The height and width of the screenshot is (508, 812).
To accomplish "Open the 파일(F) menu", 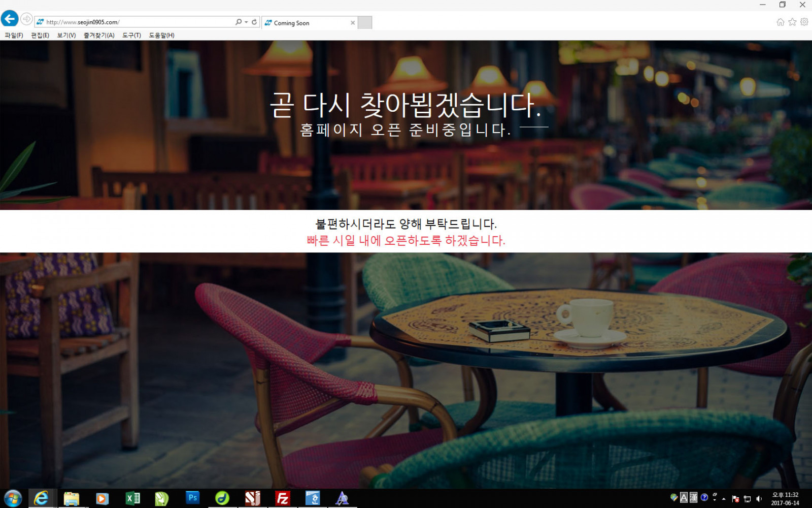I will 14,35.
